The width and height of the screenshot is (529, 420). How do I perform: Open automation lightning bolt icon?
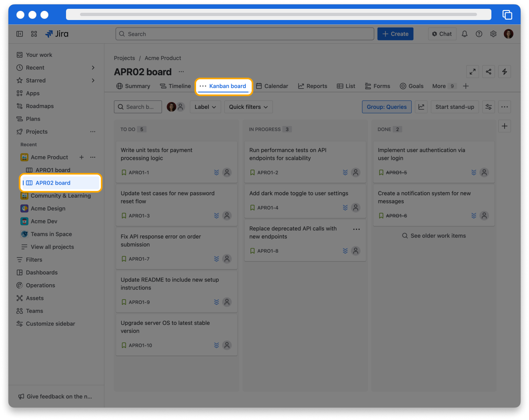pyautogui.click(x=505, y=72)
